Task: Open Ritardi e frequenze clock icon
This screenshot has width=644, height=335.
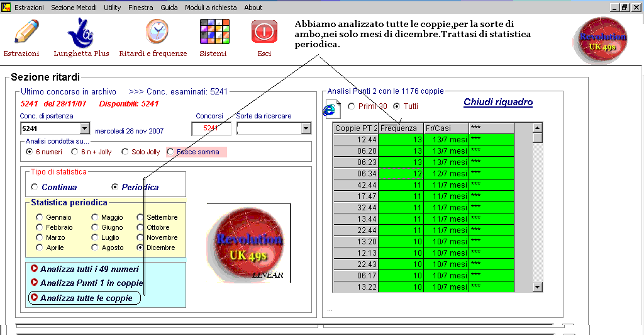Action: click(157, 31)
